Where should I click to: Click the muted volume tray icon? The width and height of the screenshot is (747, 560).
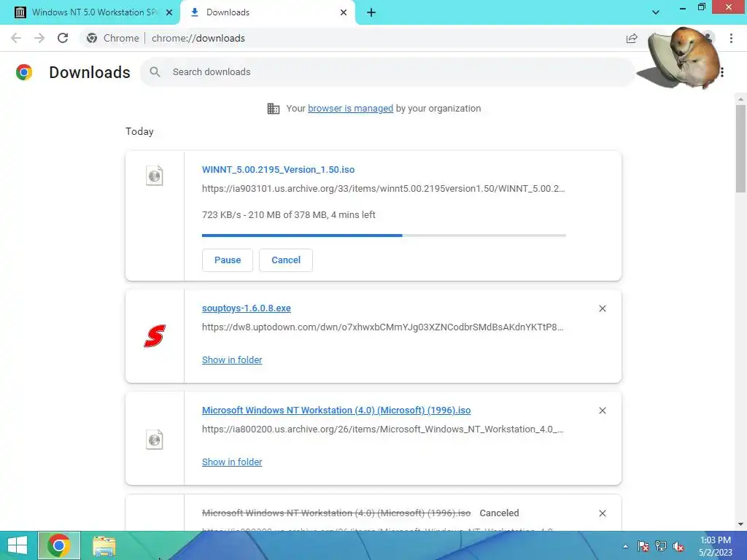(678, 546)
